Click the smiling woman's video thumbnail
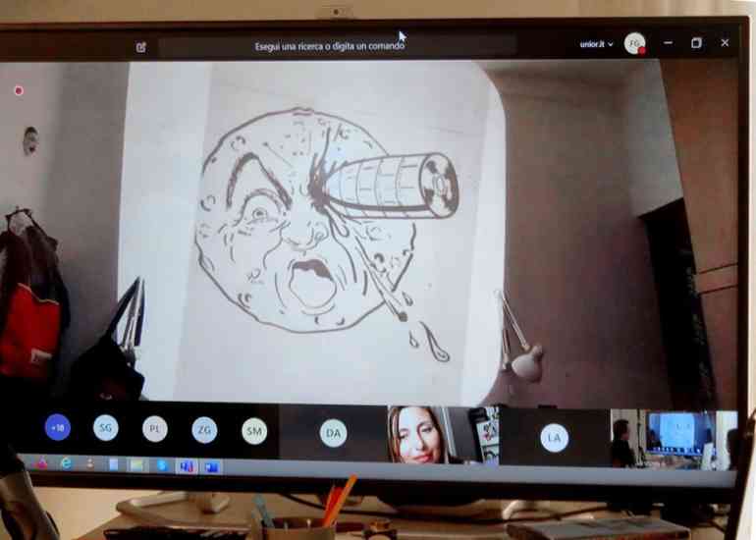756x540 pixels. tap(443, 435)
